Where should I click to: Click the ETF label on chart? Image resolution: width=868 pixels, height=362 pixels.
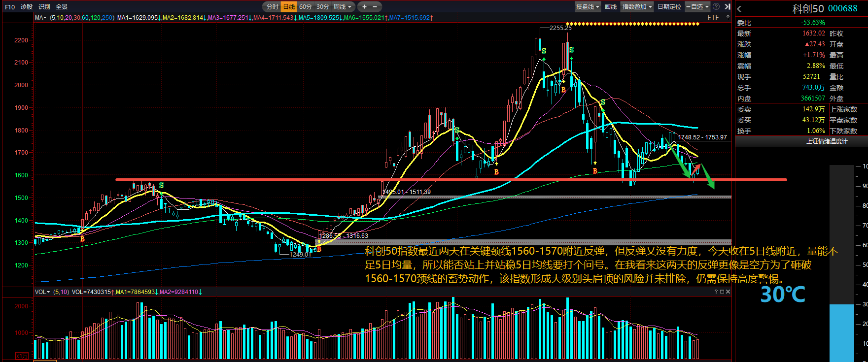point(713,18)
